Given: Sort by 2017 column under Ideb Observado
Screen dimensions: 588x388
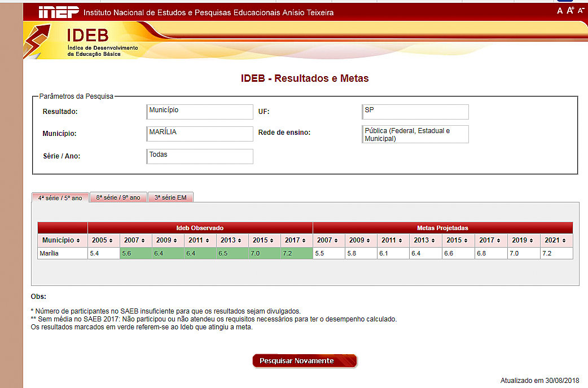Looking at the screenshot, I should pos(296,240).
